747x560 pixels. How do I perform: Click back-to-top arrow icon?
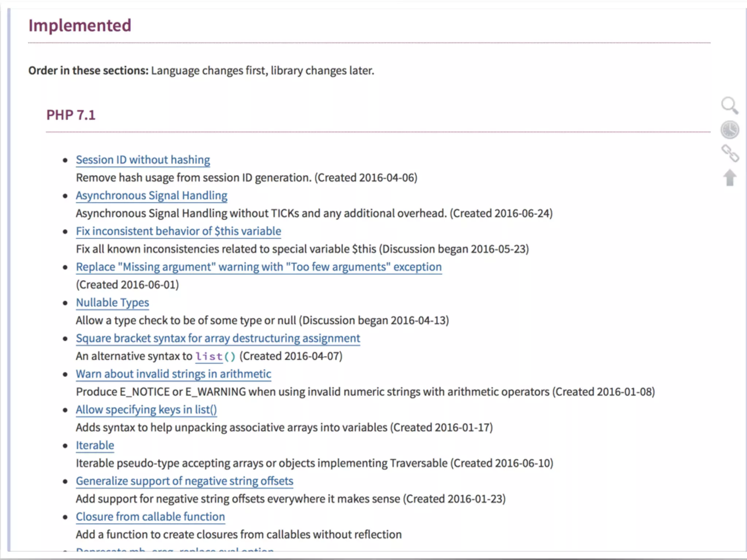point(729,178)
